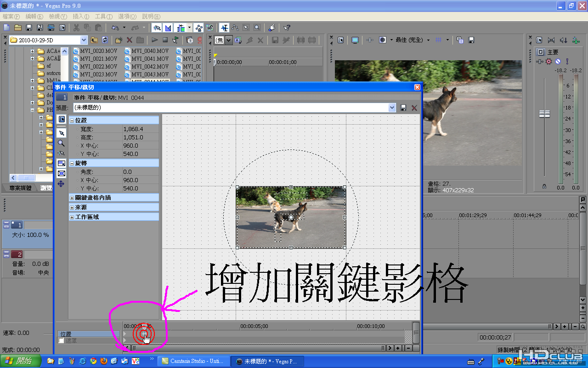Click the normal edit arrow tool in Pan/Crop

pos(61,133)
